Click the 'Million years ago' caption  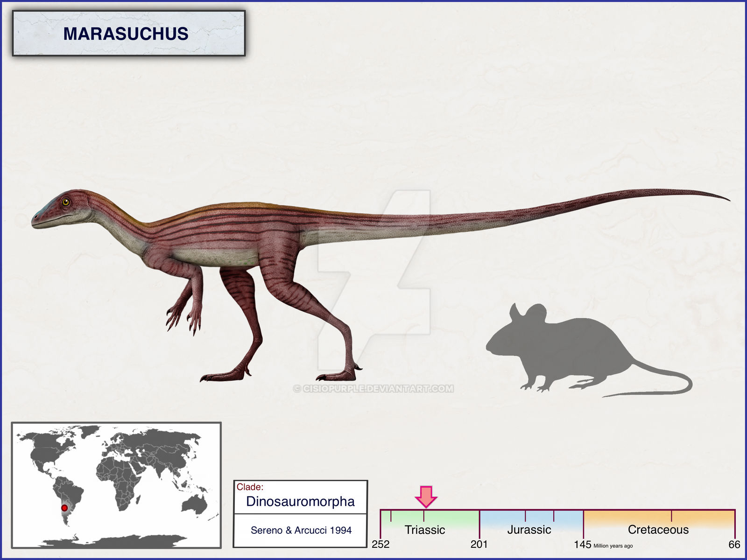pyautogui.click(x=613, y=546)
